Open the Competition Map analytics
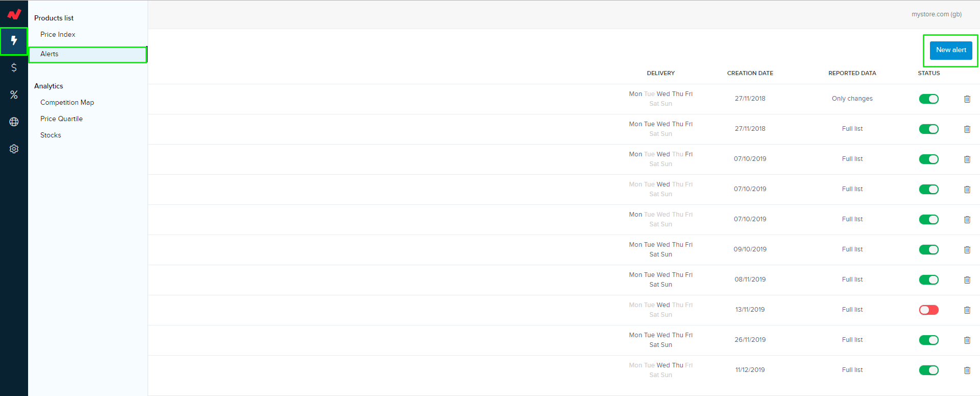 click(67, 102)
